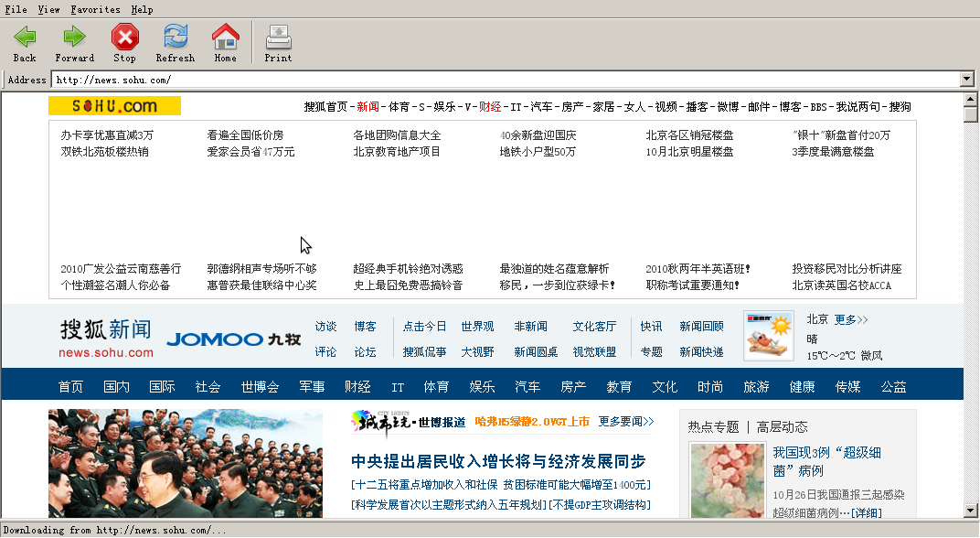Select the 国内 navigation tab
Image resolution: width=980 pixels, height=538 pixels.
pyautogui.click(x=116, y=387)
